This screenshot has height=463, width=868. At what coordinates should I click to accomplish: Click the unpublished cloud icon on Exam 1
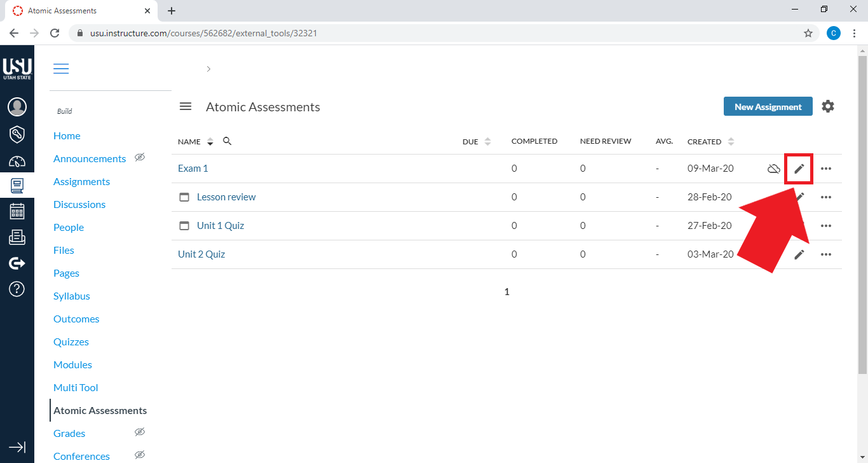[x=774, y=168]
